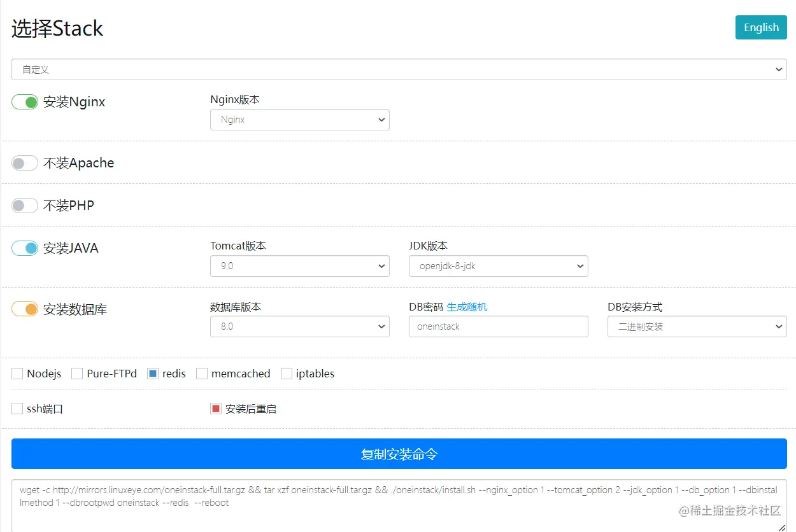The height and width of the screenshot is (532, 796).
Task: Open the DB安装方式 二进制安装 dropdown
Action: [697, 326]
